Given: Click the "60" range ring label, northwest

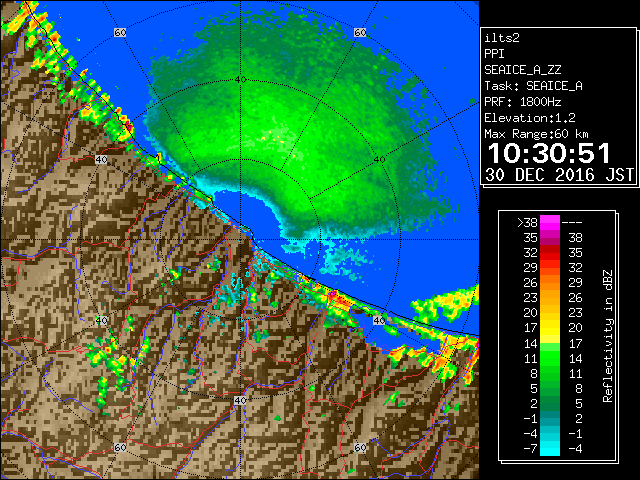Looking at the screenshot, I should [120, 33].
